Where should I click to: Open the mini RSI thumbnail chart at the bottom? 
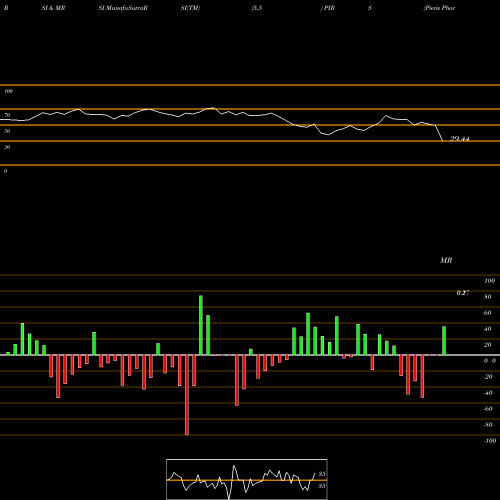(247, 479)
